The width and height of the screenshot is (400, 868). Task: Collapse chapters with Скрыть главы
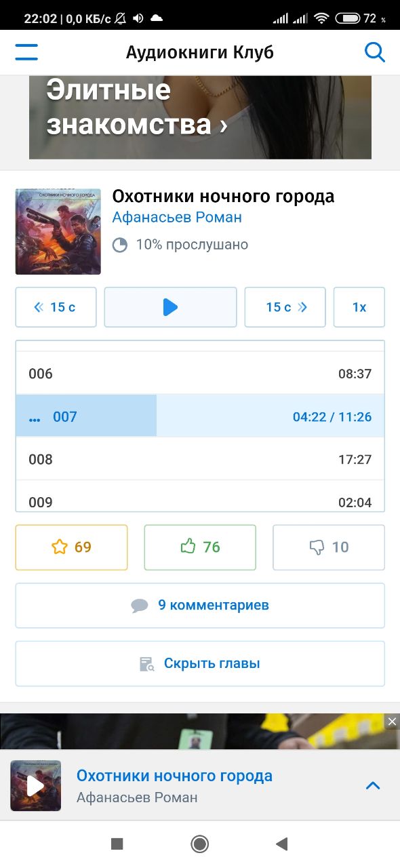200,663
